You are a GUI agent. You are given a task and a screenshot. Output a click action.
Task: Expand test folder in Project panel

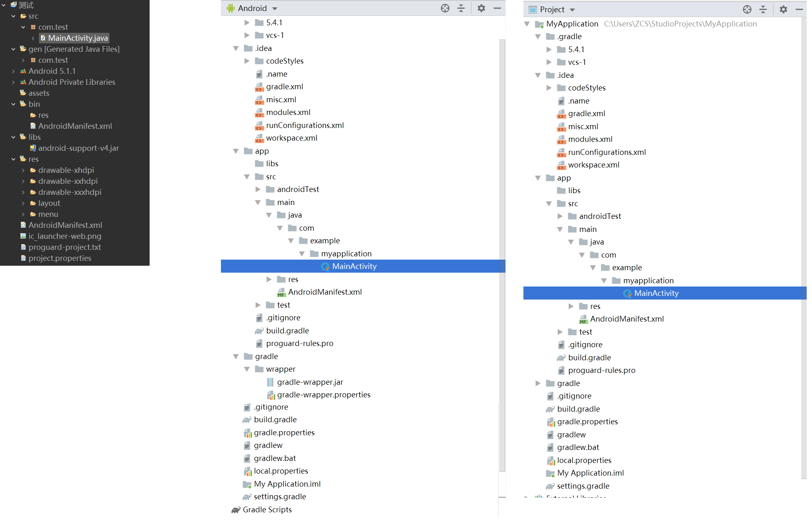(560, 332)
